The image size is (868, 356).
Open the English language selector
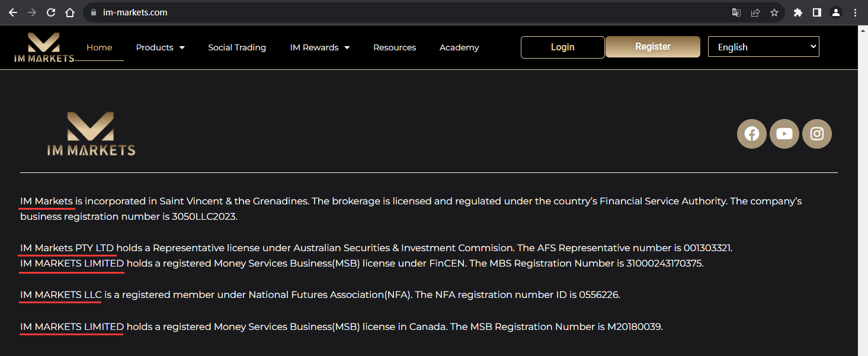pos(764,47)
